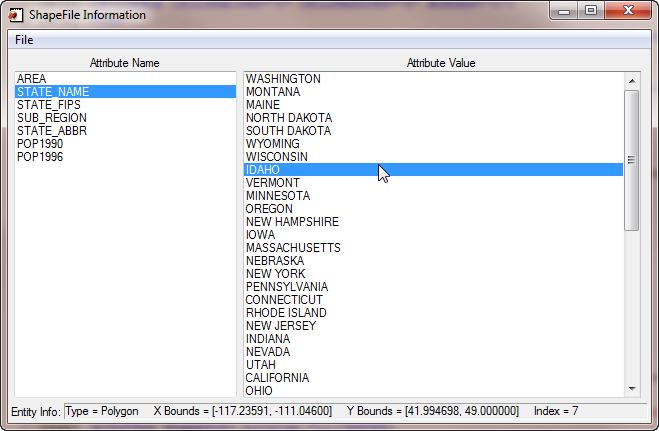
Task: Choose the NEW JERSEY value
Action: 433,326
